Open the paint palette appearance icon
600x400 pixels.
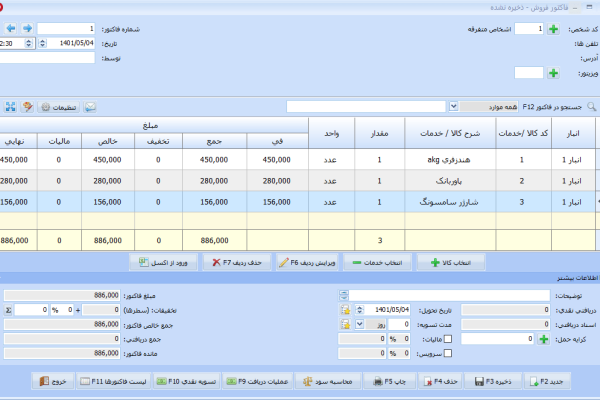click(27, 107)
